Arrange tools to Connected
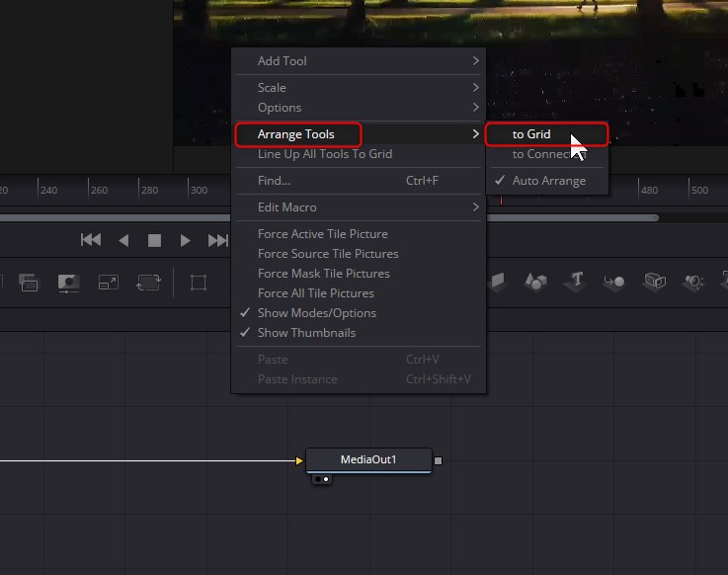 pyautogui.click(x=547, y=154)
